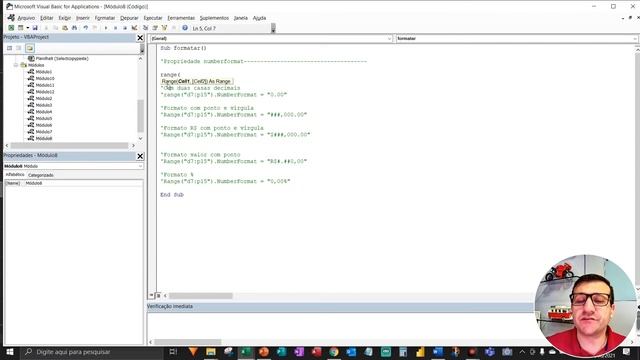640x360 pixels.
Task: Click the Insert UserForm toolbar icon
Action: (20, 28)
